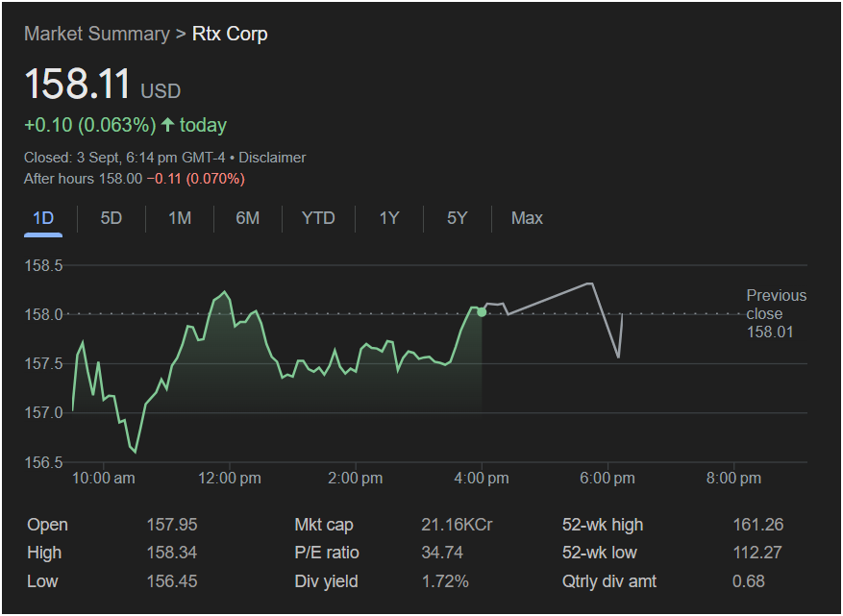Image resolution: width=843 pixels, height=616 pixels.
Task: Click the USD currency label
Action: 161,91
